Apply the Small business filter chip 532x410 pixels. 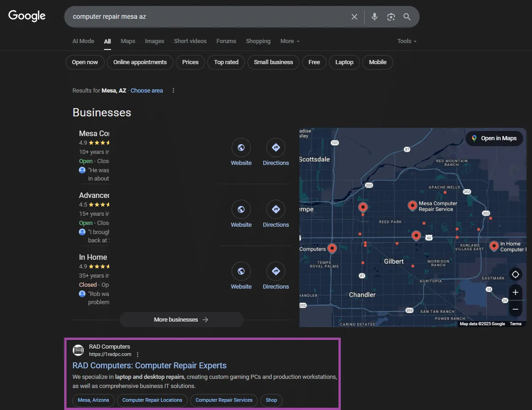(273, 62)
